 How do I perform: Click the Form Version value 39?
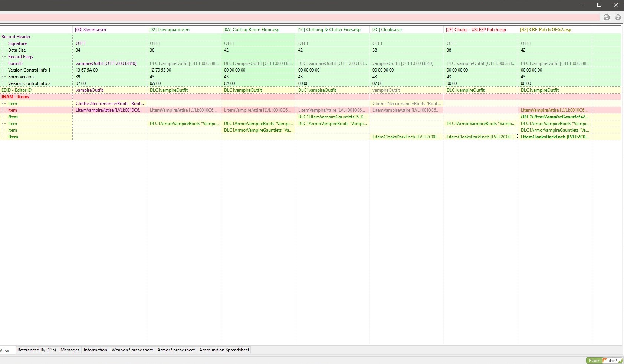point(78,77)
